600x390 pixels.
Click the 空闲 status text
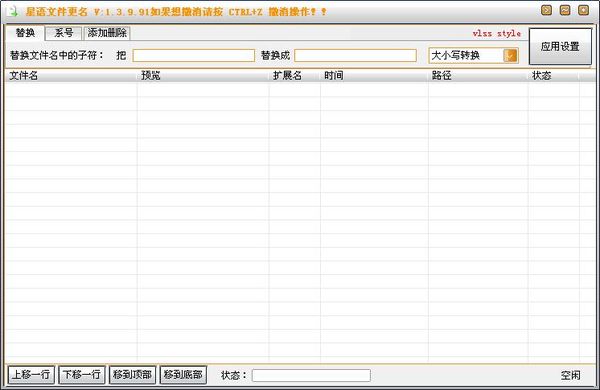coord(570,375)
